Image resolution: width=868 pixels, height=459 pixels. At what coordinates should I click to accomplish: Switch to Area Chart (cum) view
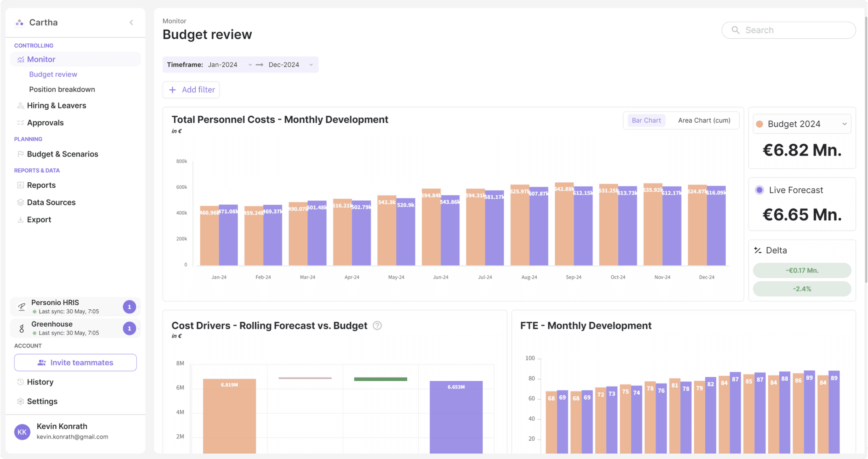tap(704, 120)
